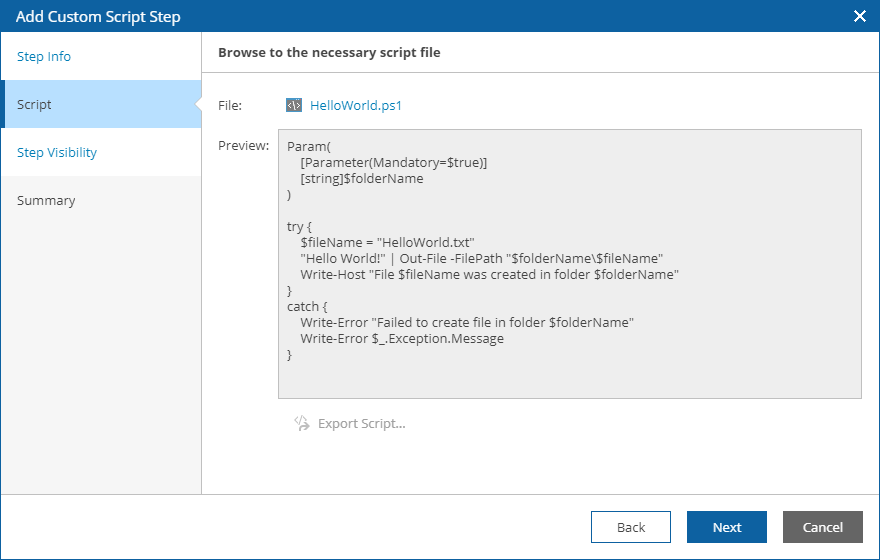Proceed with the Next button
This screenshot has width=880, height=560.
click(727, 527)
